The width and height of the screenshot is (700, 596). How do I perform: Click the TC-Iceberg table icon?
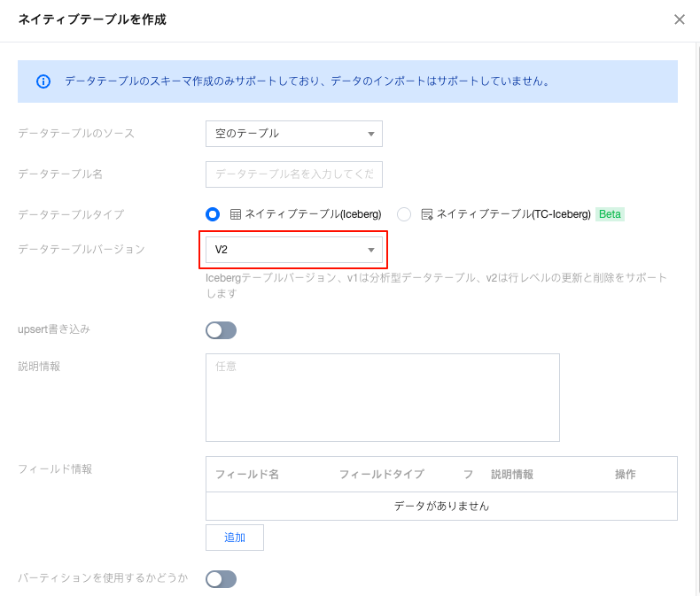427,214
